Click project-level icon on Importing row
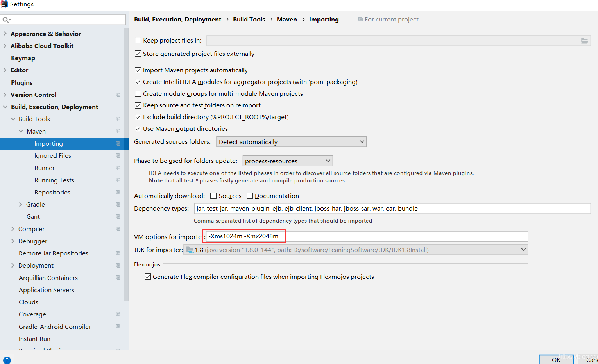 pyautogui.click(x=118, y=144)
